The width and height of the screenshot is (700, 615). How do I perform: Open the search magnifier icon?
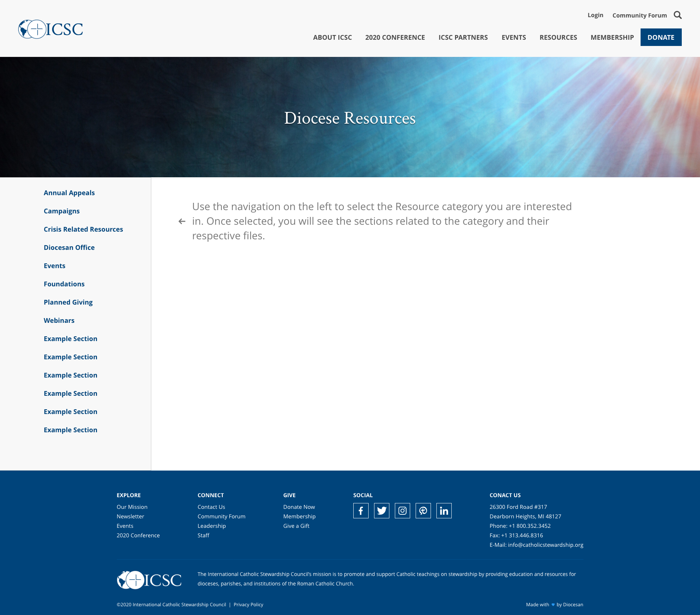(x=677, y=15)
